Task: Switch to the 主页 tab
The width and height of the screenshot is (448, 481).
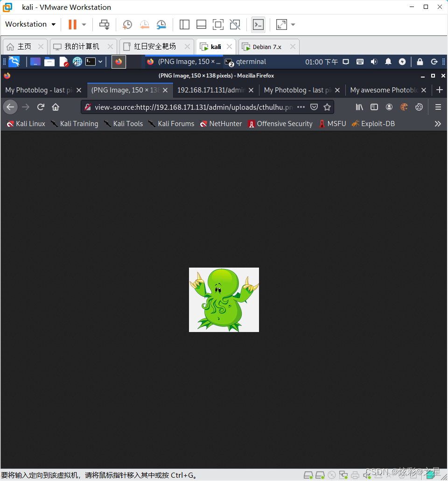Action: coord(24,47)
